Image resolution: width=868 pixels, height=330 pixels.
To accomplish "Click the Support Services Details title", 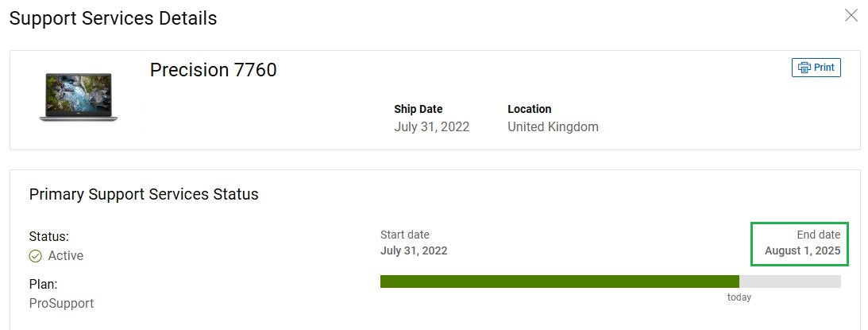I will coord(113,18).
